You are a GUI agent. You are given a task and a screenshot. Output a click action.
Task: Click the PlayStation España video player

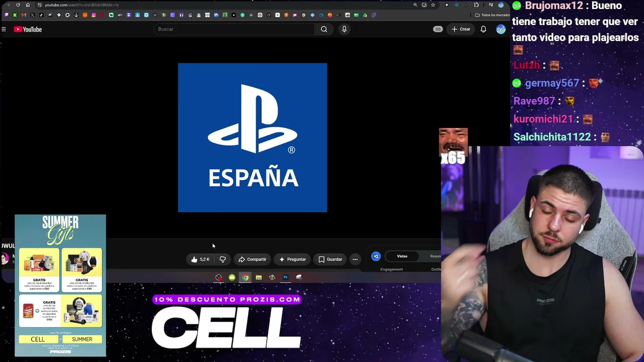coord(253,137)
